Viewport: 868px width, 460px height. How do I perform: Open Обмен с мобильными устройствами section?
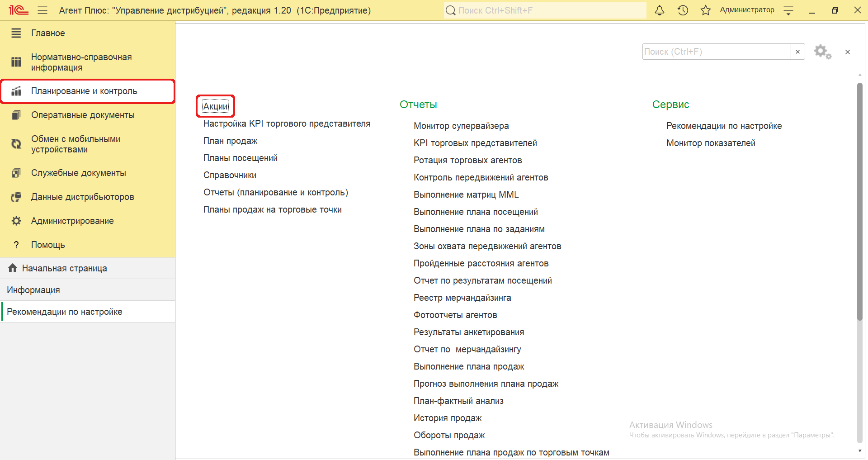tap(87, 144)
